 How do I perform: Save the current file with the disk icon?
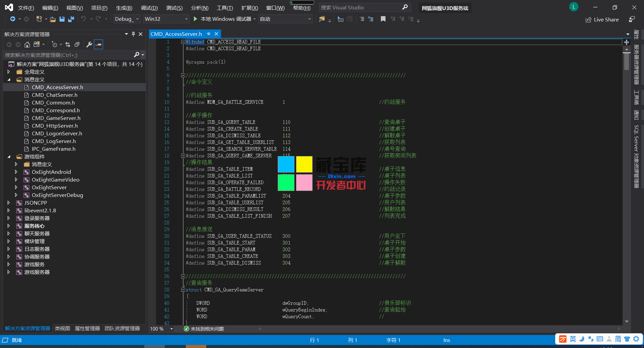pos(62,19)
